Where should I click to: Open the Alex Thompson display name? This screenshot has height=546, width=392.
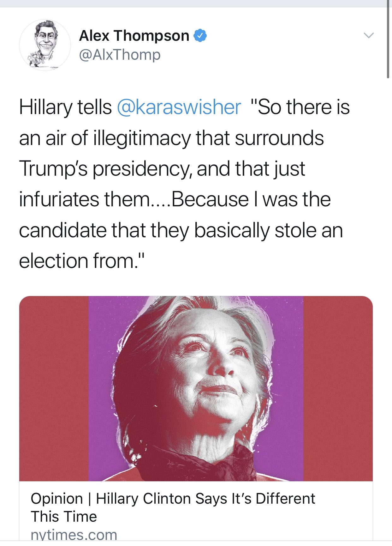[134, 36]
